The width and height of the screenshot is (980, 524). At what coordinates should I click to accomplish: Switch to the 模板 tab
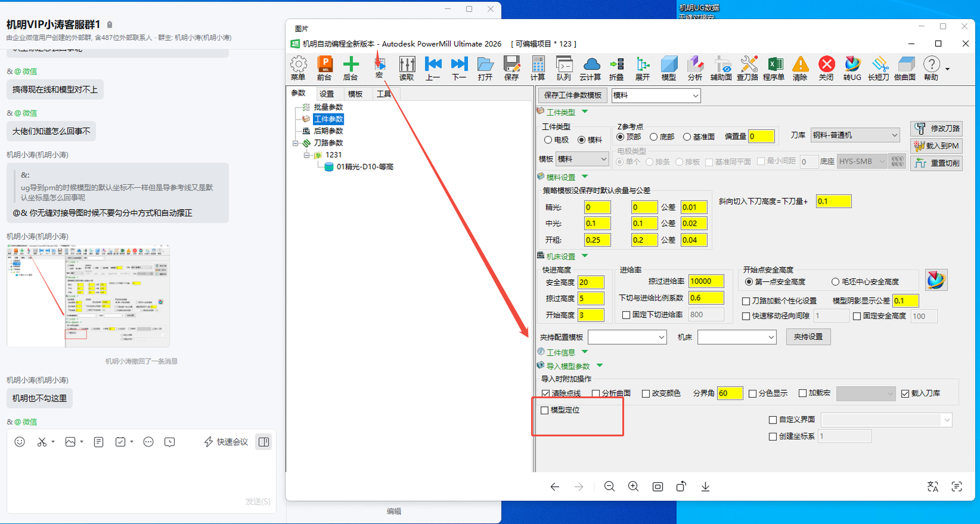pos(355,94)
